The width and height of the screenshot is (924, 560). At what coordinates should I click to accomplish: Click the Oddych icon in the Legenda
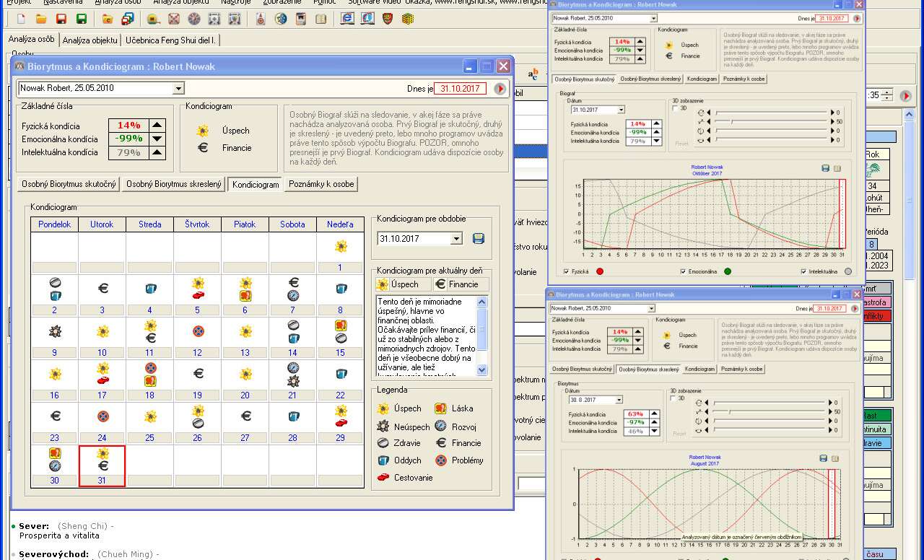click(383, 460)
